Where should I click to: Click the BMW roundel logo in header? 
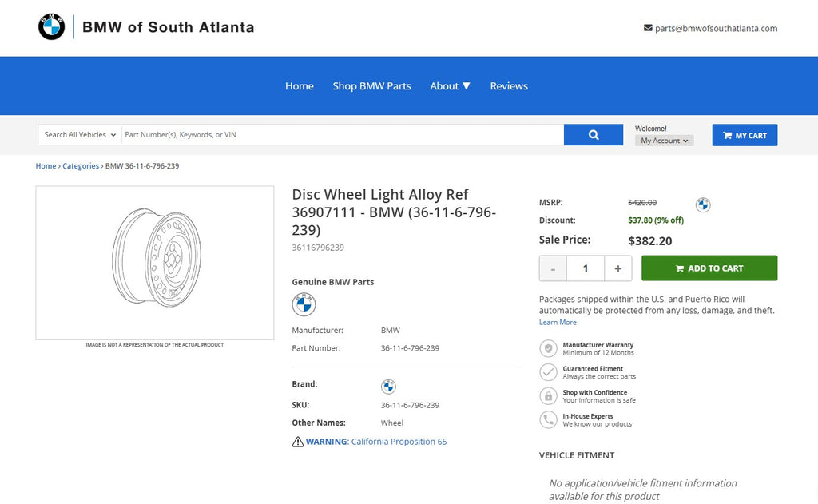tap(51, 27)
